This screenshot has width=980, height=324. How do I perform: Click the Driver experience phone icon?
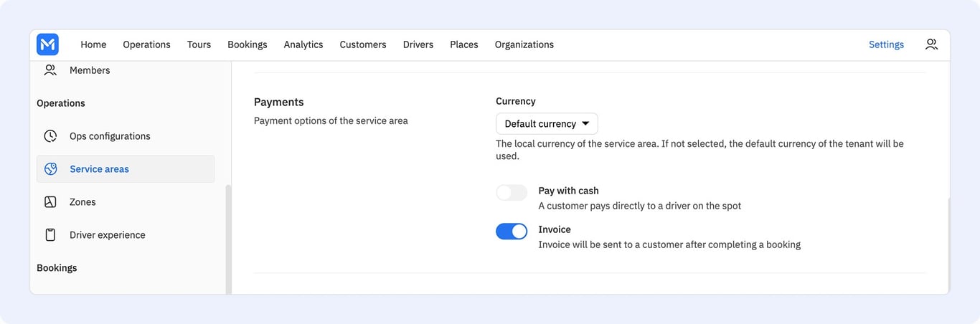pyautogui.click(x=50, y=235)
